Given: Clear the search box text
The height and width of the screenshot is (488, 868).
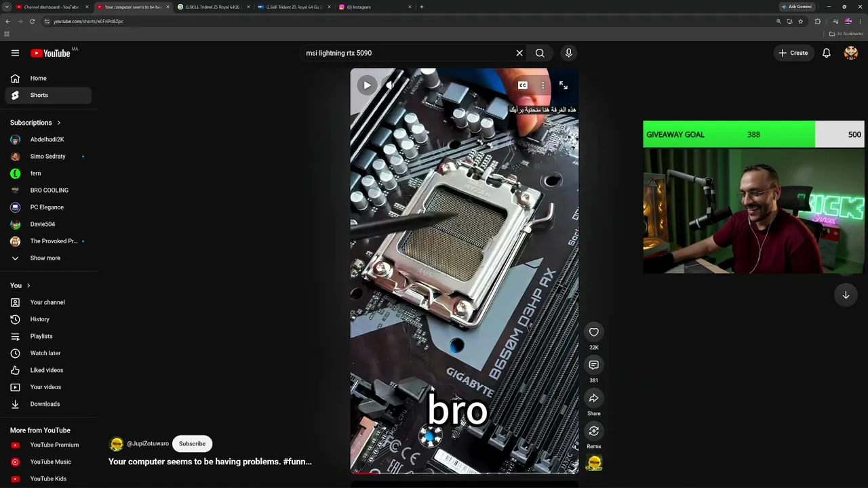Looking at the screenshot, I should point(519,53).
